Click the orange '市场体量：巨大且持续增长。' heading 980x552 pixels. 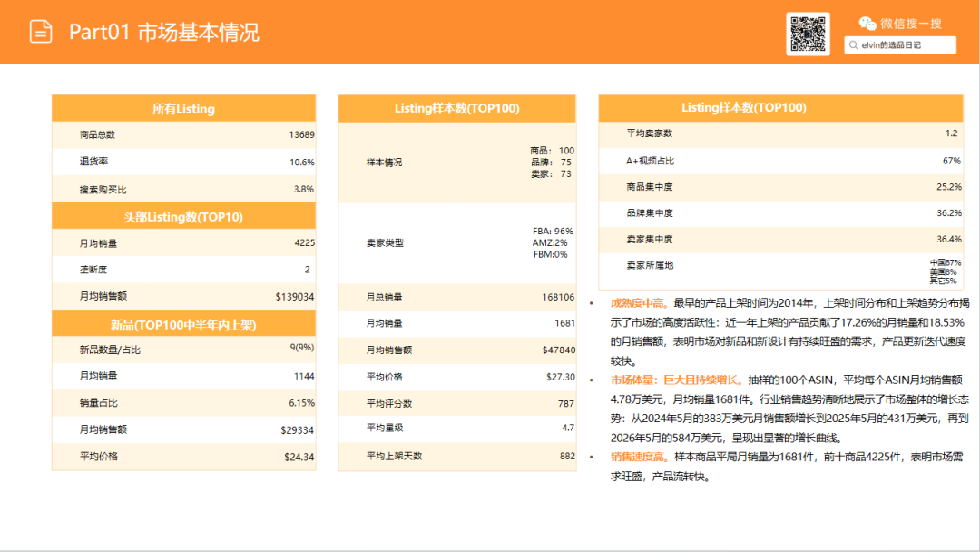(677, 380)
